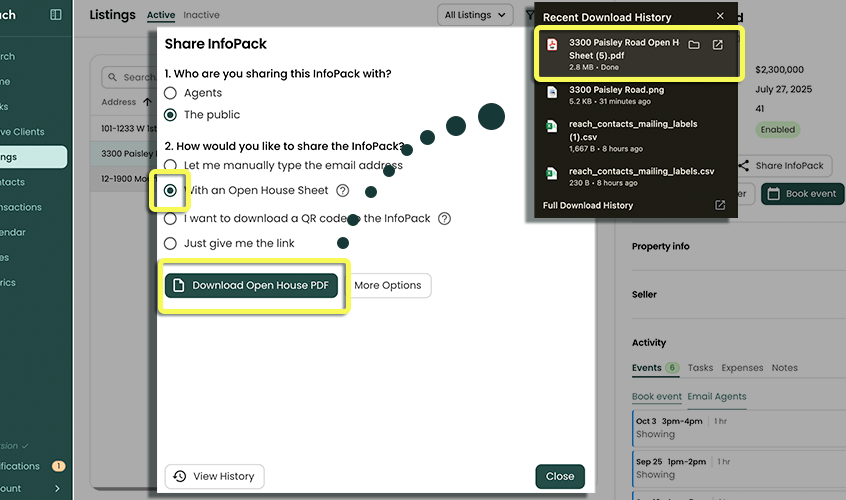Switch to the Inactive listings tab

[x=202, y=16]
